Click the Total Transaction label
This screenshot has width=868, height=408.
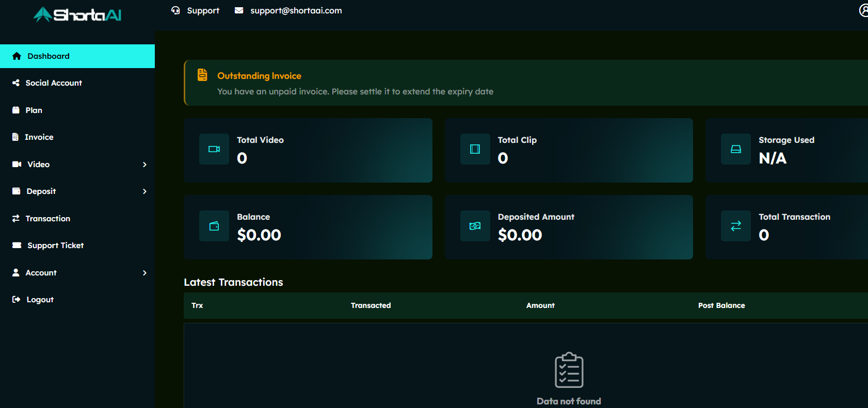(x=794, y=217)
